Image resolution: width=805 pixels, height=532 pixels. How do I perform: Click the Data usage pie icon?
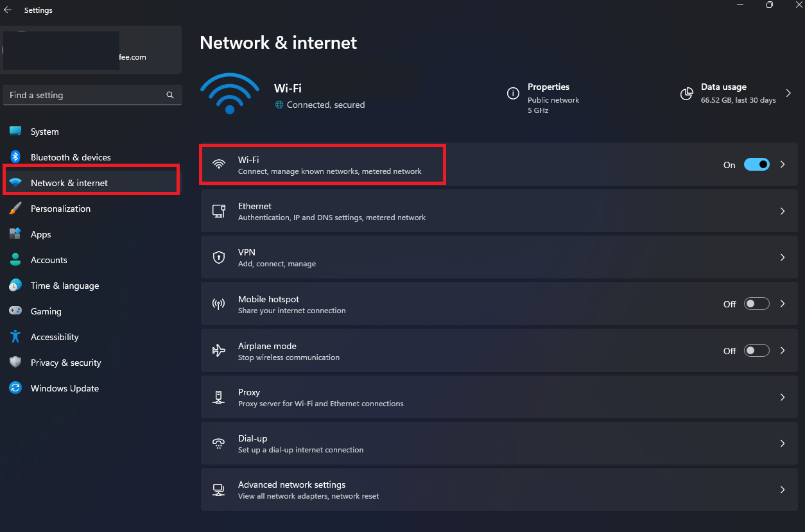pos(686,94)
